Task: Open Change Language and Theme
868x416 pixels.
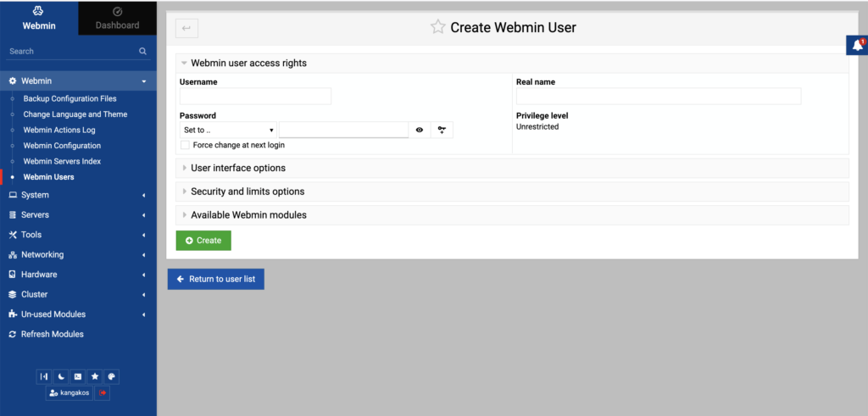Action: coord(75,114)
